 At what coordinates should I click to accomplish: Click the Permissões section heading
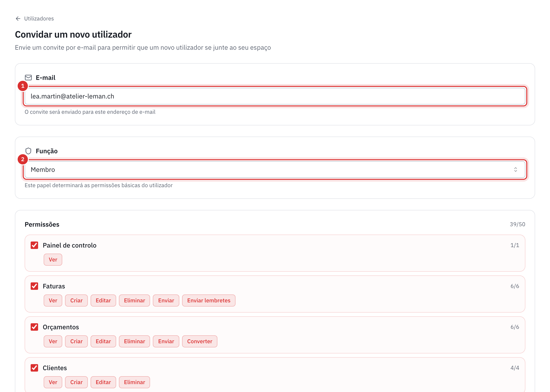[42, 224]
